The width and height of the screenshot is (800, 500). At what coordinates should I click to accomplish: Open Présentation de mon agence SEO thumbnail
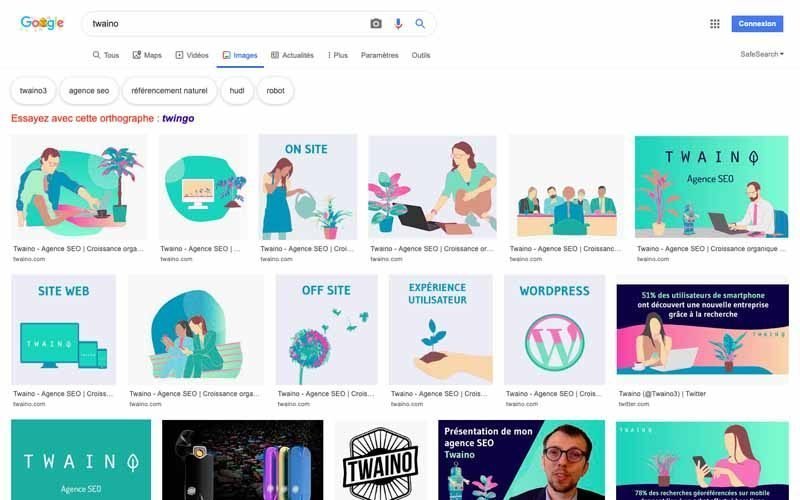click(521, 460)
